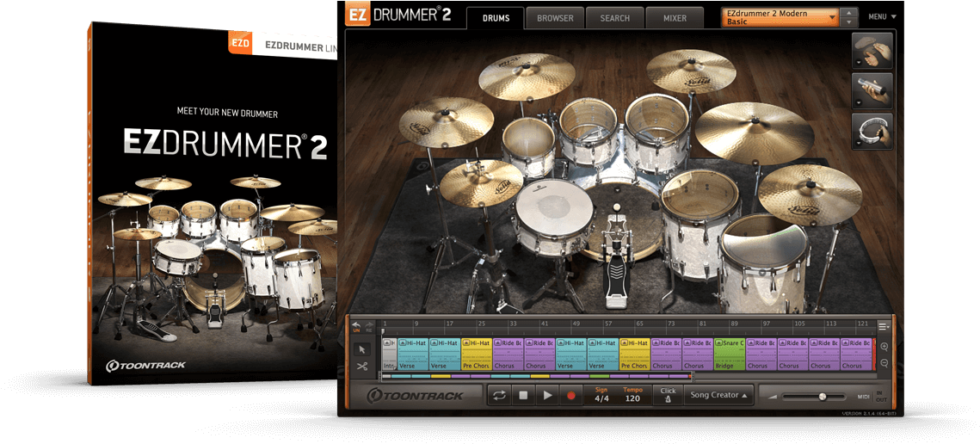980x444 pixels.
Task: Switch to the SEARCH tab
Action: click(614, 18)
